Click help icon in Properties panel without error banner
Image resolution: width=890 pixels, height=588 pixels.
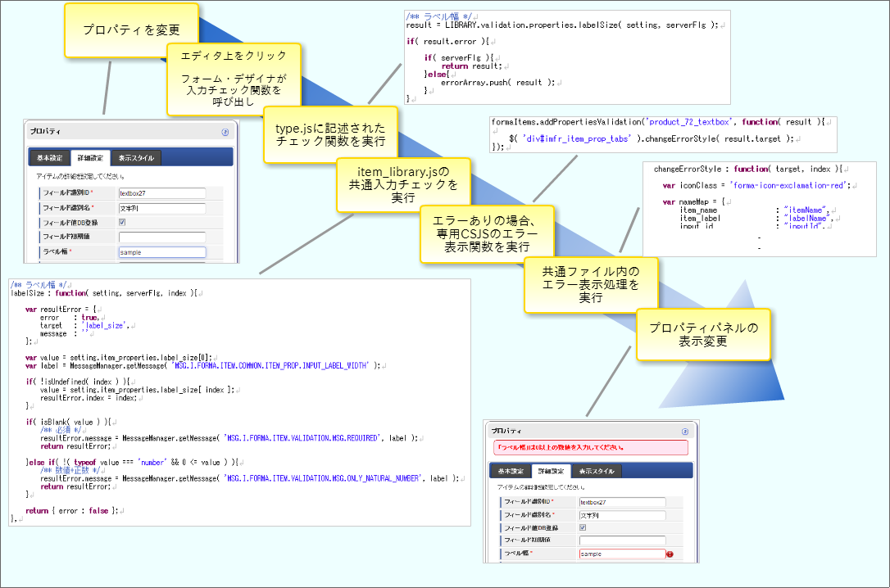[225, 132]
